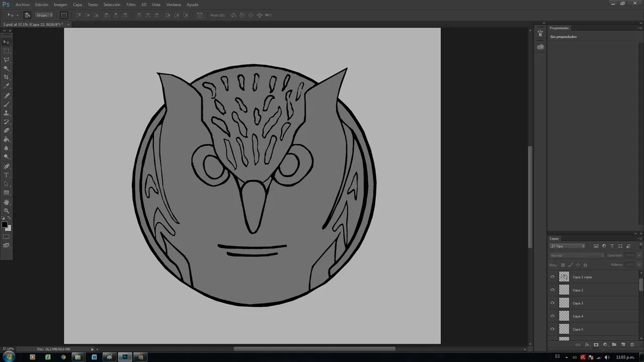Screen dimensions: 644x362
Task: Toggle the Auto-Select checkbox in options bar
Action: coord(27,15)
